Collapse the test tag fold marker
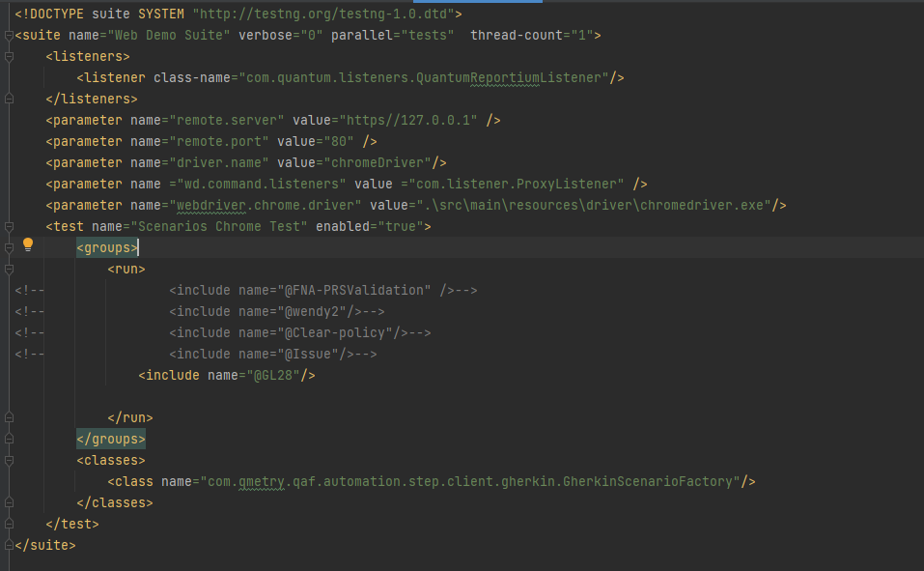 9,226
